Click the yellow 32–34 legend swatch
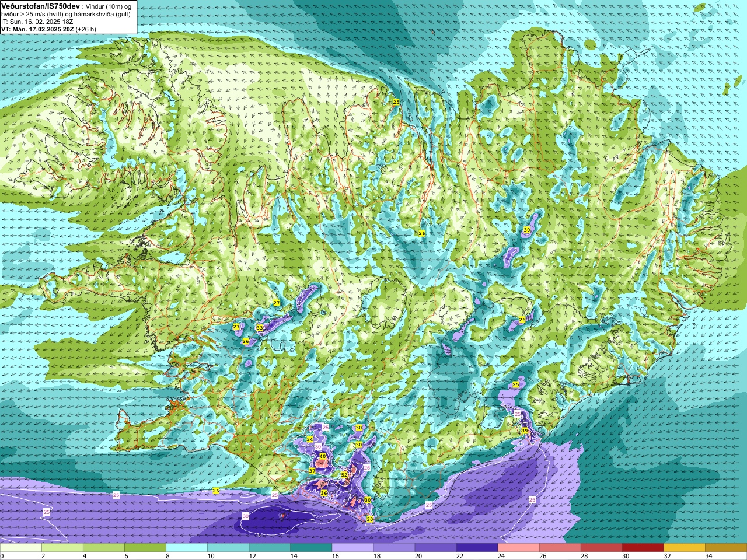Image resolution: width=747 pixels, height=560 pixels. coord(684,548)
